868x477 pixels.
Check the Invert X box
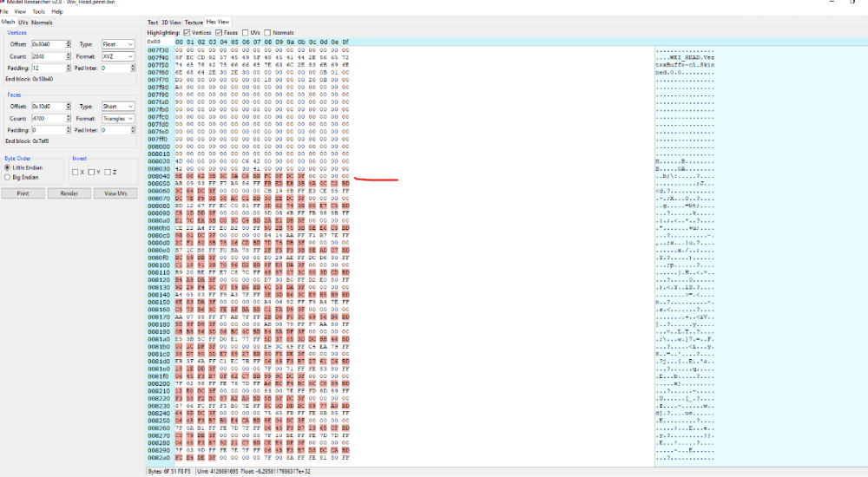[x=76, y=172]
